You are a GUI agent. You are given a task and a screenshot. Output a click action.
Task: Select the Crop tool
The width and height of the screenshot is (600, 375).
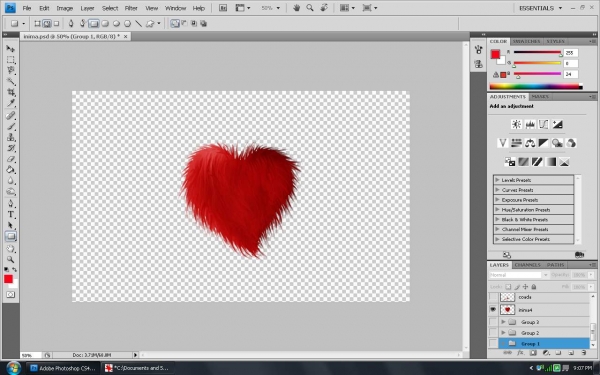click(x=11, y=92)
